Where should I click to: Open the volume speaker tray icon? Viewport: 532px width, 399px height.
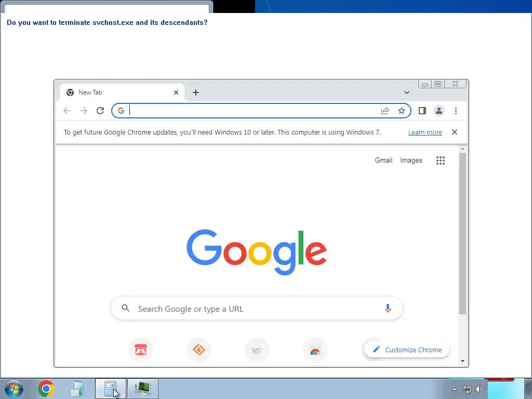click(x=480, y=389)
